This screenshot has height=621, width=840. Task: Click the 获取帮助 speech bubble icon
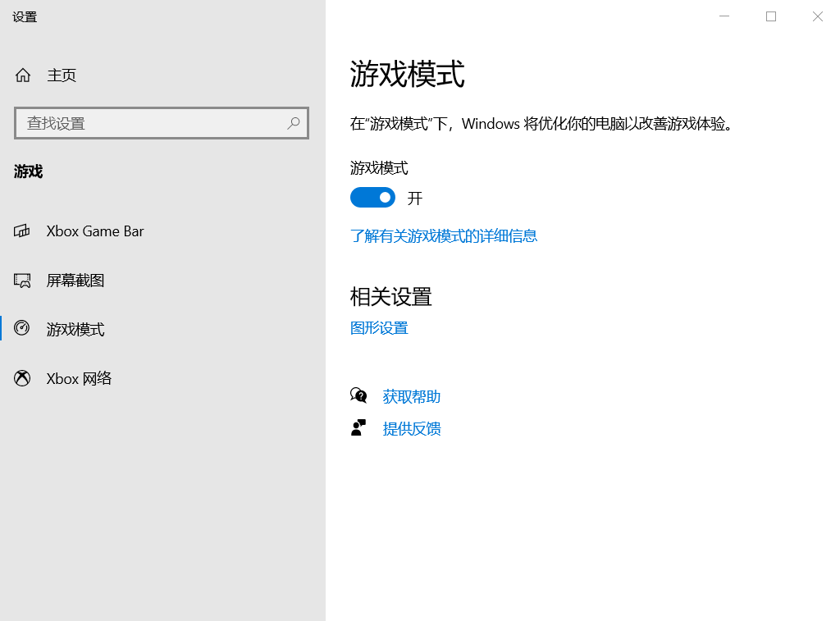pyautogui.click(x=358, y=395)
